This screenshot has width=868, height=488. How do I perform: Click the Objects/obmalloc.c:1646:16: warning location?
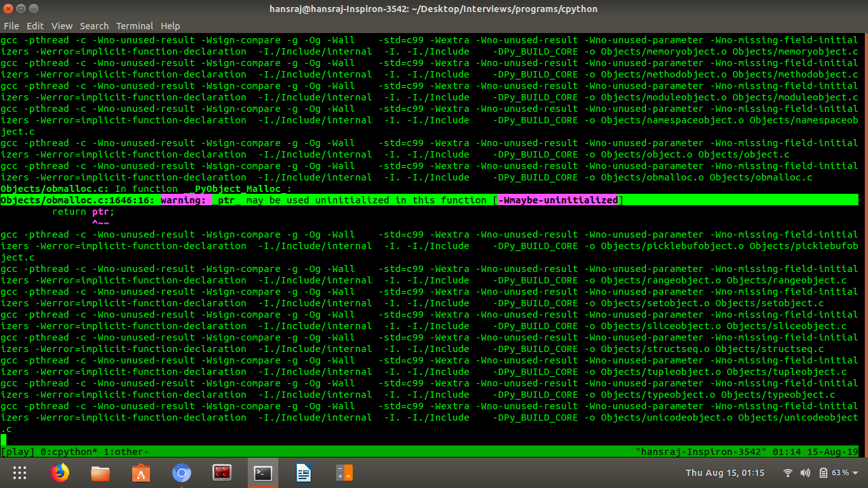click(x=78, y=200)
